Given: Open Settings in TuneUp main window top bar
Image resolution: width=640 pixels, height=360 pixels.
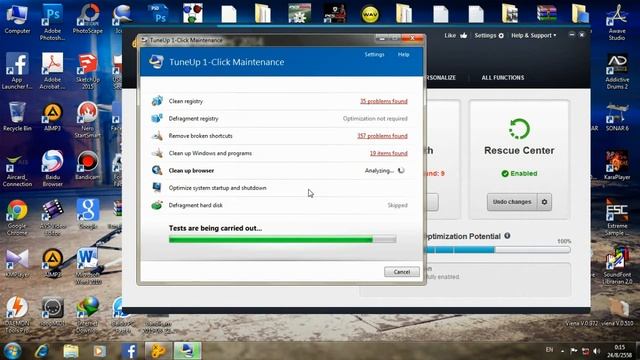Looking at the screenshot, I should [x=489, y=36].
